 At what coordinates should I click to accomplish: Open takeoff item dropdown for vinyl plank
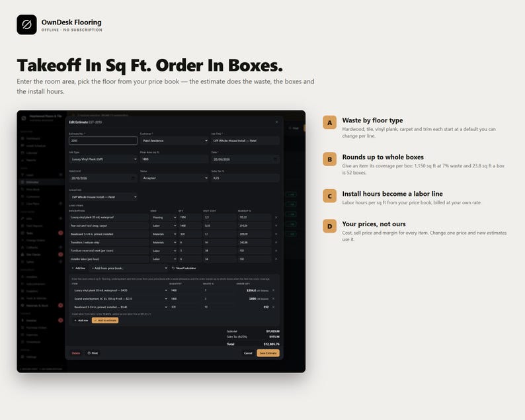(120, 290)
